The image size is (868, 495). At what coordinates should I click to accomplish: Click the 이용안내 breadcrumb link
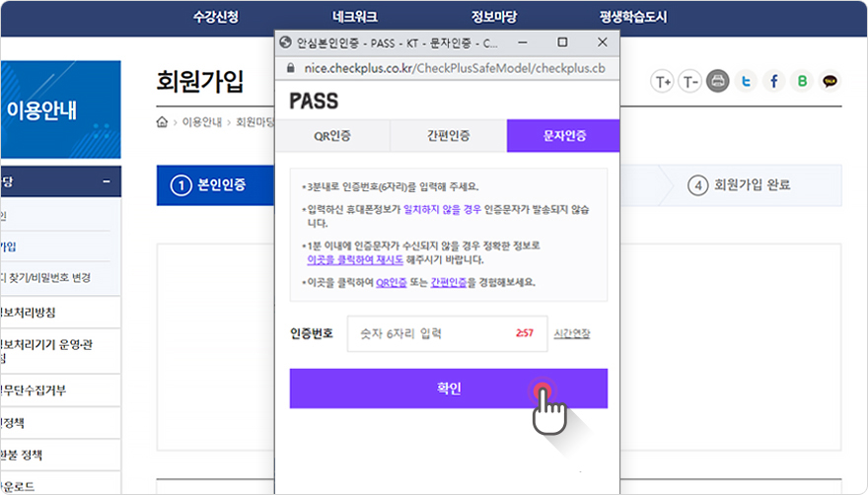tap(202, 122)
